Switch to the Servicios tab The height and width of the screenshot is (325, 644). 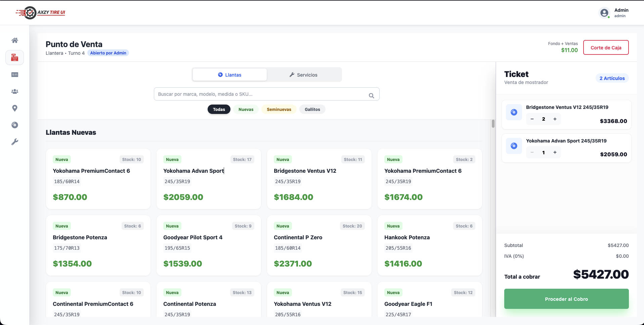click(304, 75)
